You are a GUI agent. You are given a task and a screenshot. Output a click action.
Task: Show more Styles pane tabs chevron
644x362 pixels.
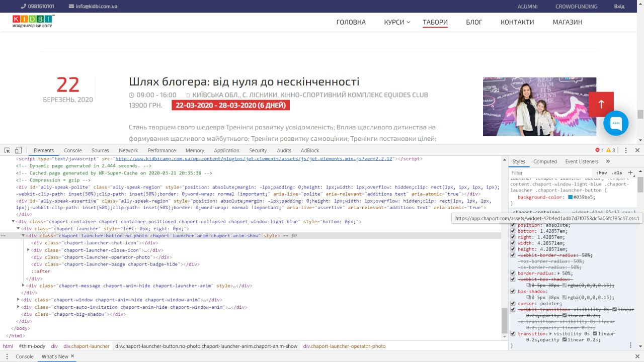click(608, 161)
